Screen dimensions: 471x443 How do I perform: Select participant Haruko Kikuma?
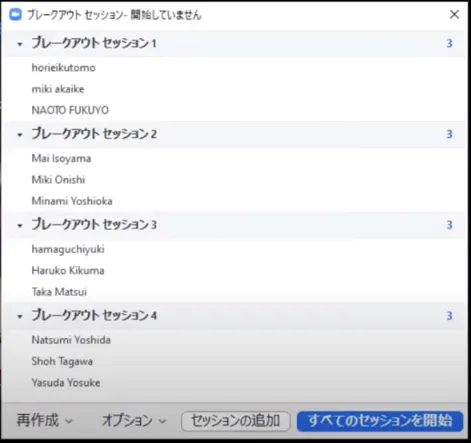[68, 270]
